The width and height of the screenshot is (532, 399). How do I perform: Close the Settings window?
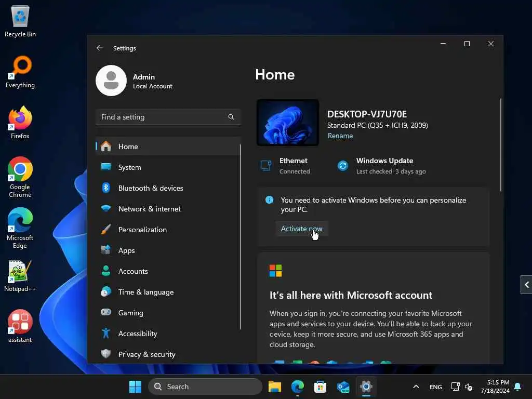490,44
